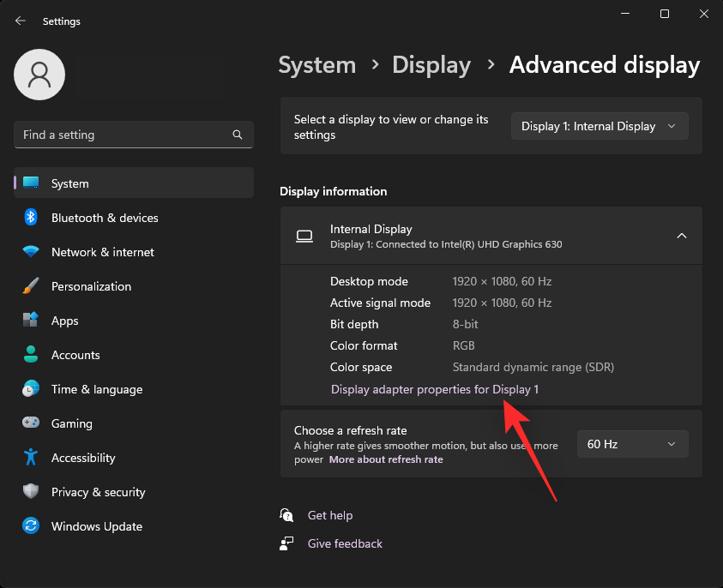Open the System section in the sidebar
Viewport: 723px width, 588px height.
point(69,183)
